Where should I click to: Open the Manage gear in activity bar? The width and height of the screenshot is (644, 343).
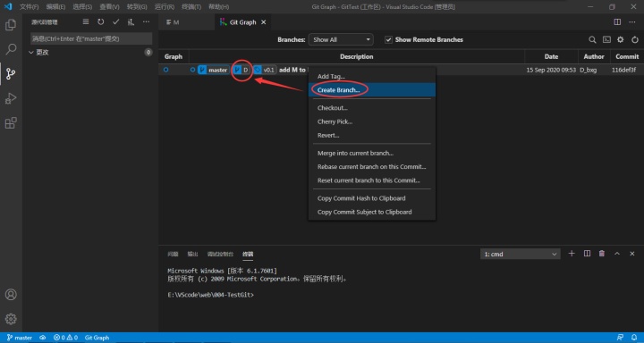(x=11, y=319)
